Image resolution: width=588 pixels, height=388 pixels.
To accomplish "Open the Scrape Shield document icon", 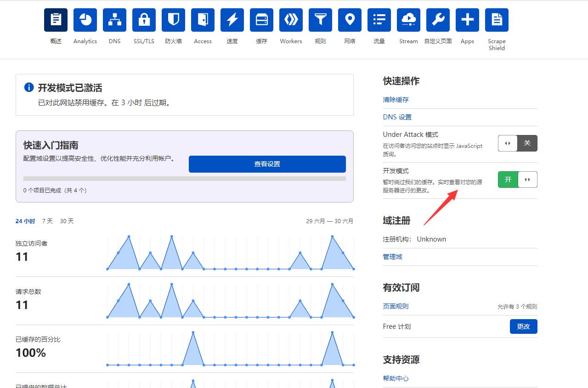I will 497,20.
